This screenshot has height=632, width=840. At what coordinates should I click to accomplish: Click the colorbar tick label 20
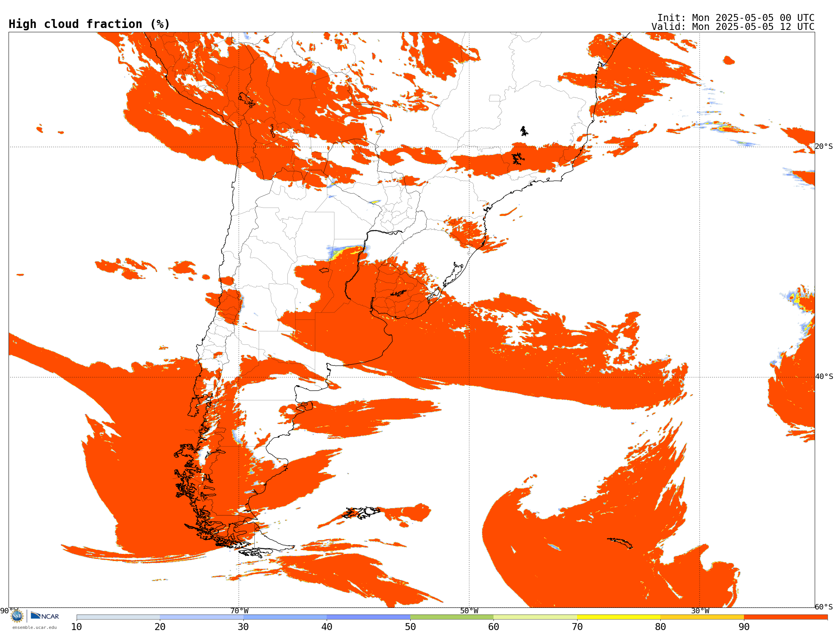click(x=160, y=627)
